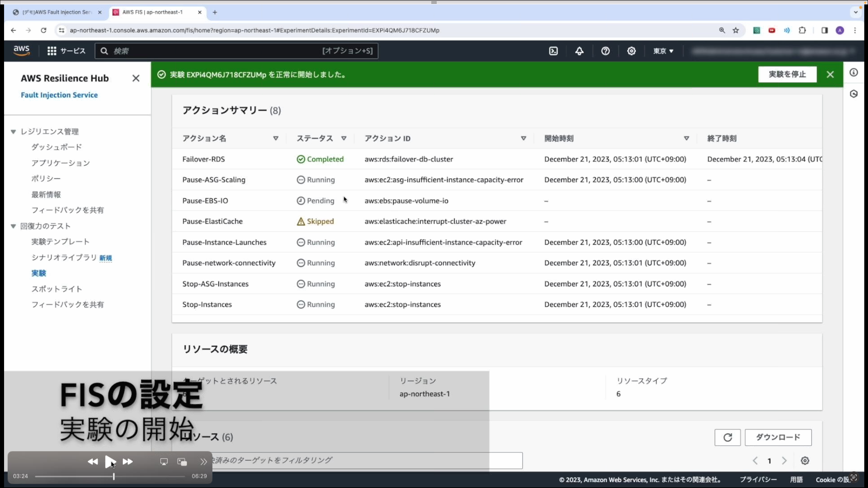Click the refresh resources icon button
The height and width of the screenshot is (488, 868).
tap(727, 437)
